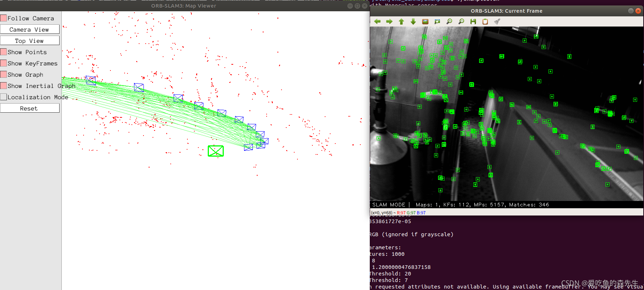
Task: Select the green current camera frame marker
Action: click(x=216, y=151)
